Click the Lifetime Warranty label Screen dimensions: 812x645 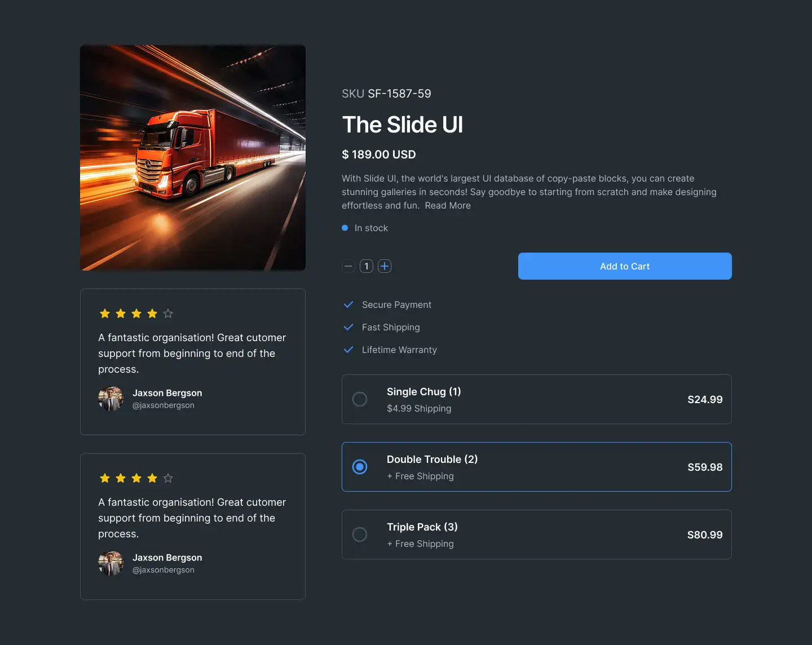[x=399, y=350]
